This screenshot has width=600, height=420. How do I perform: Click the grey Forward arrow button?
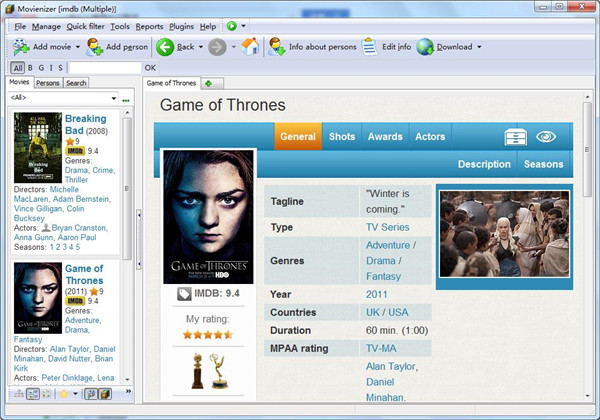(217, 47)
